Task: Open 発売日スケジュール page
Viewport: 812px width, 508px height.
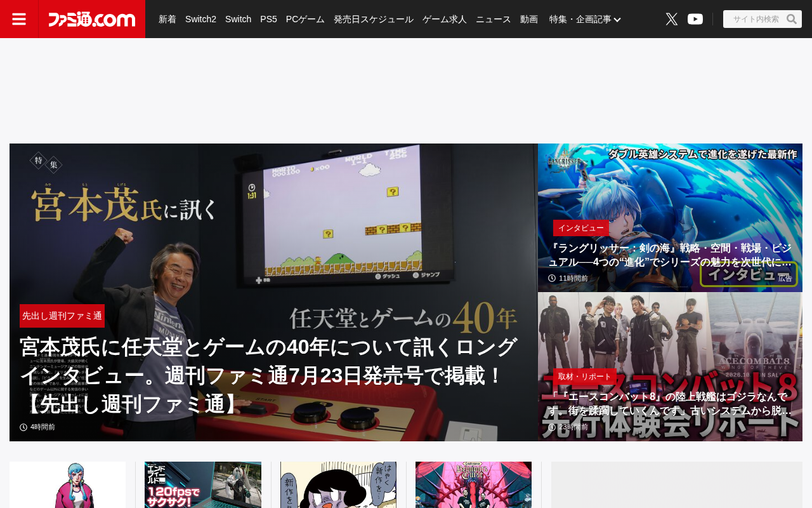Action: pos(374,19)
